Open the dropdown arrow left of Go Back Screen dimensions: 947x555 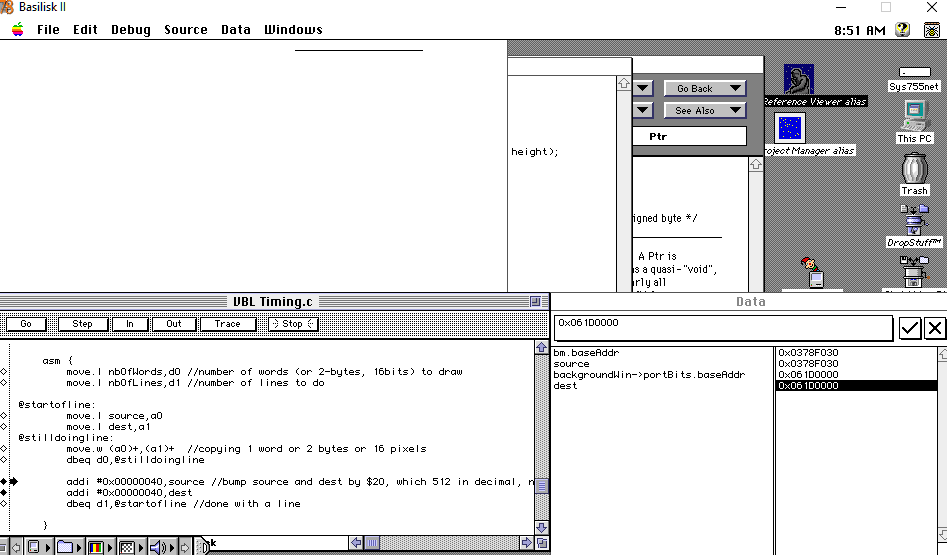pyautogui.click(x=643, y=88)
